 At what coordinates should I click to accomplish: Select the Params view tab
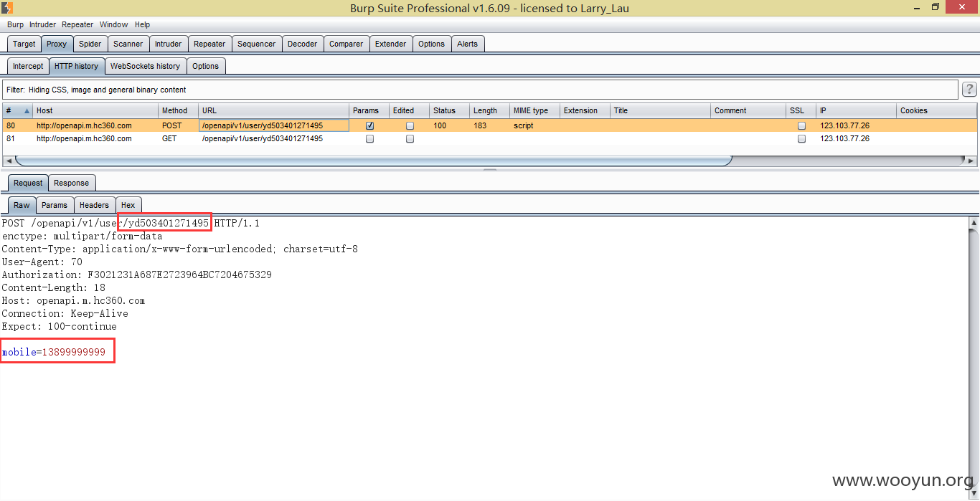[x=54, y=205]
